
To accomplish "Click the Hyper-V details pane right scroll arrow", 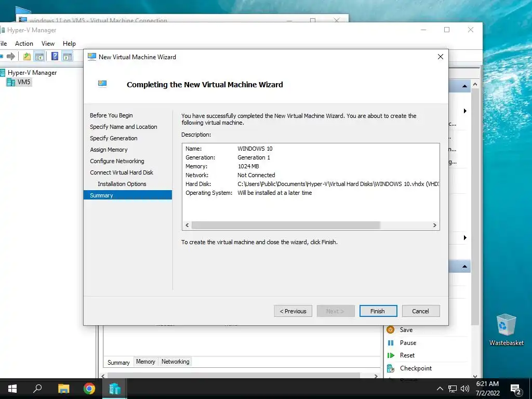I will point(376,376).
